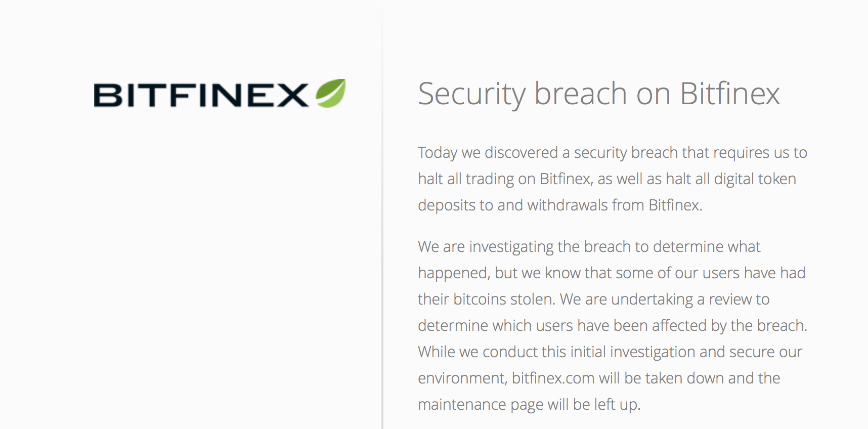The image size is (868, 429).
Task: Click the "their bitcoins stolen" phrase
Action: pyautogui.click(x=486, y=299)
